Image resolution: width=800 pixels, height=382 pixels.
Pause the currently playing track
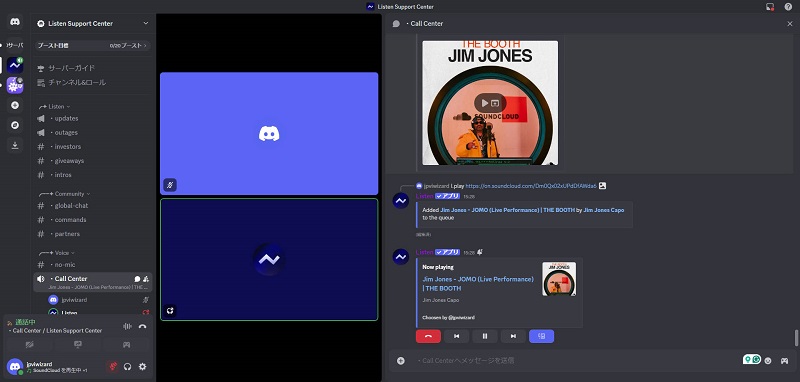[485, 336]
